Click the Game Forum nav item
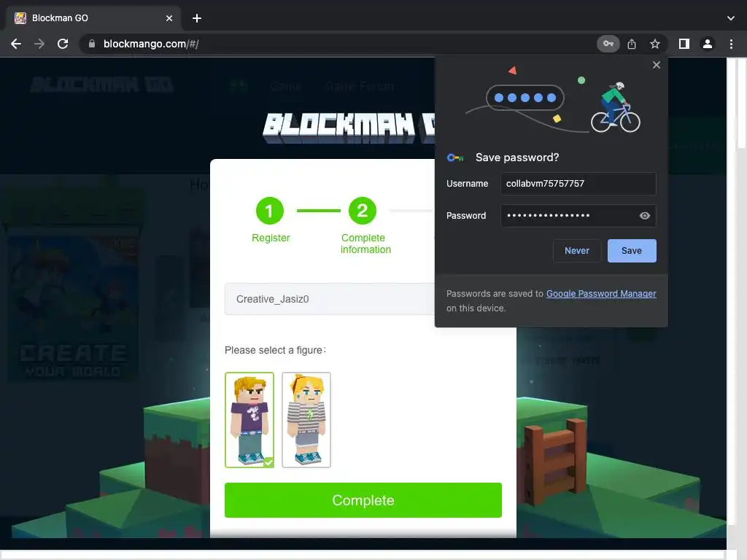Image resolution: width=747 pixels, height=560 pixels. (x=360, y=86)
